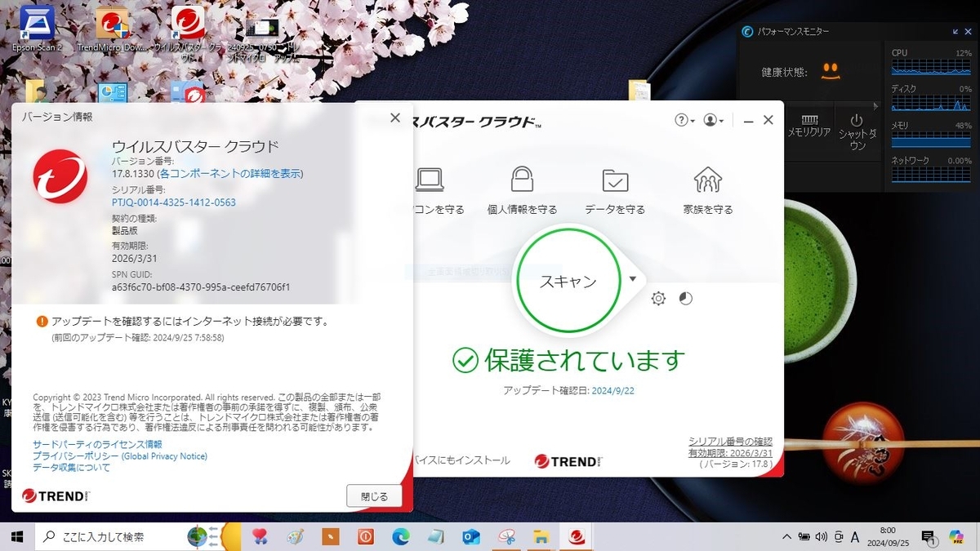Expand the scan options arrow beside スキャン
980x551 pixels.
[633, 278]
